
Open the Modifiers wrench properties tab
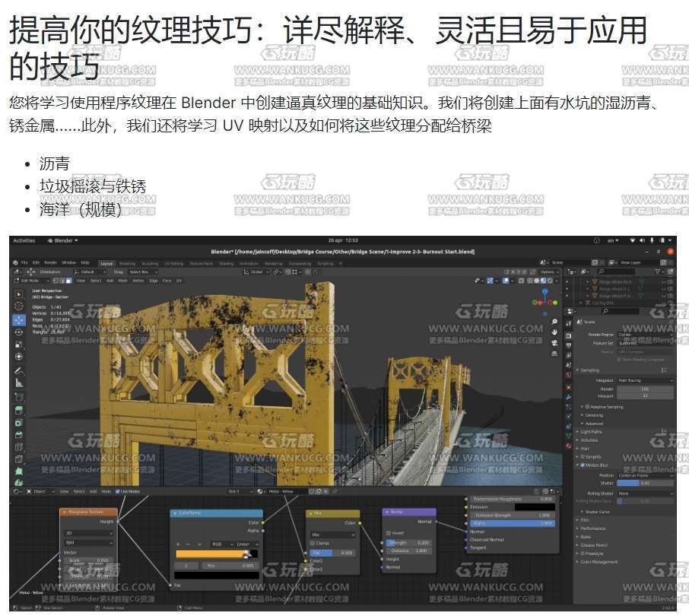[569, 397]
